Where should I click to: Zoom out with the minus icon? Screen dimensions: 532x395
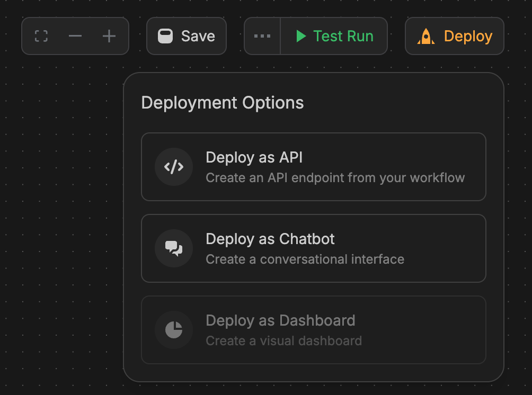pyautogui.click(x=75, y=36)
